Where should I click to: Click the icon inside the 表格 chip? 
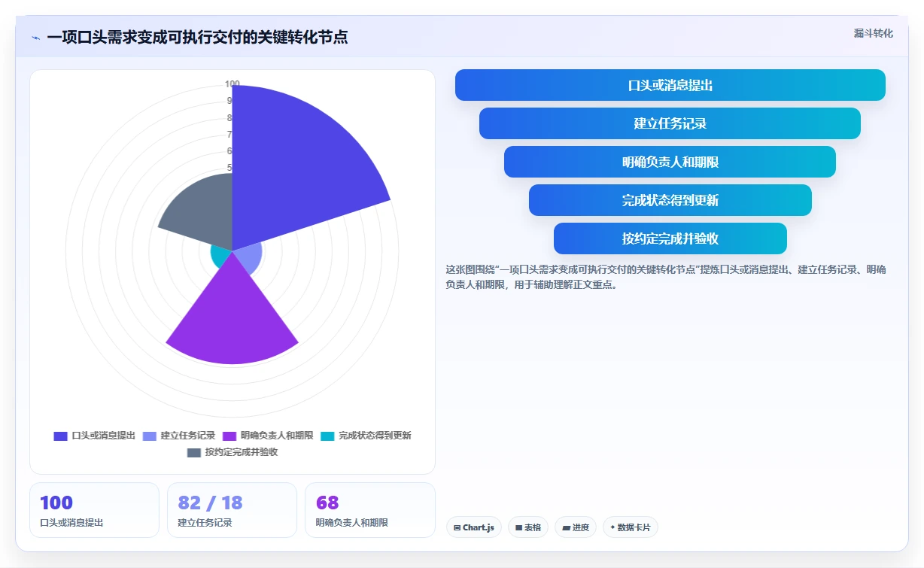tap(518, 528)
